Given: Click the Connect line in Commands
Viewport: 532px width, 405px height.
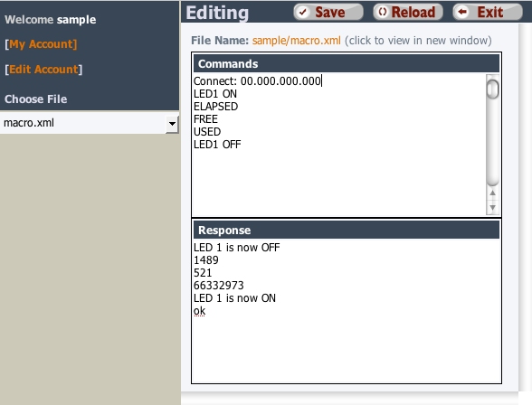Looking at the screenshot, I should [x=257, y=81].
